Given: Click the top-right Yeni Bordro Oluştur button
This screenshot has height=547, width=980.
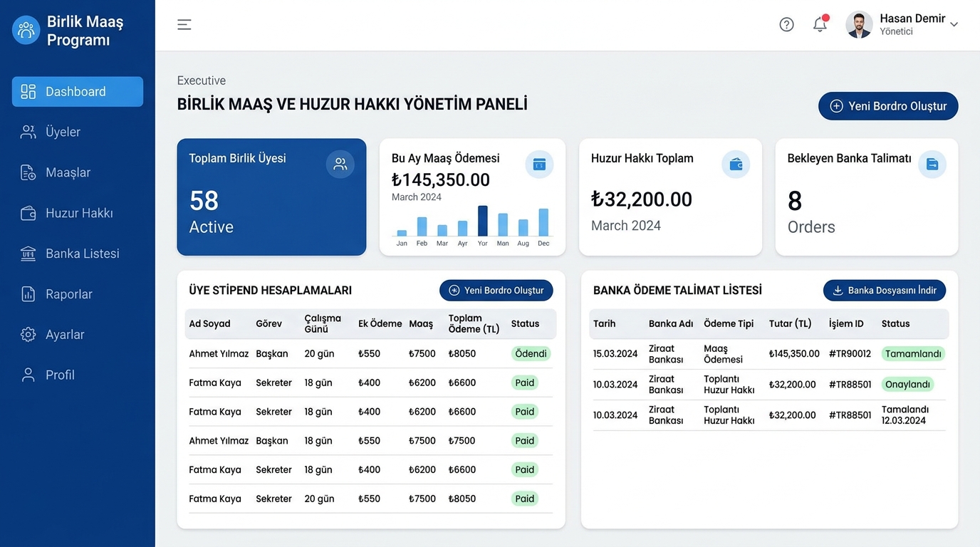Looking at the screenshot, I should [888, 106].
